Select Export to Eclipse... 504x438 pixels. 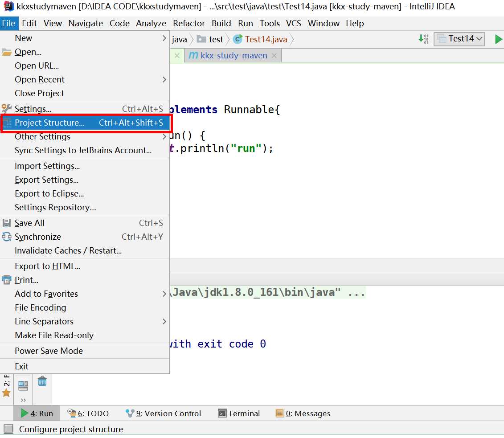tap(85, 193)
